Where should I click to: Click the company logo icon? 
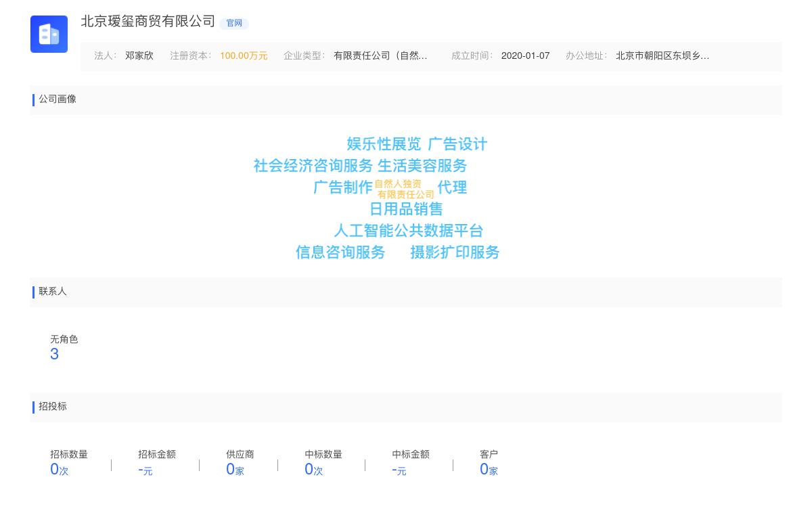pyautogui.click(x=49, y=34)
